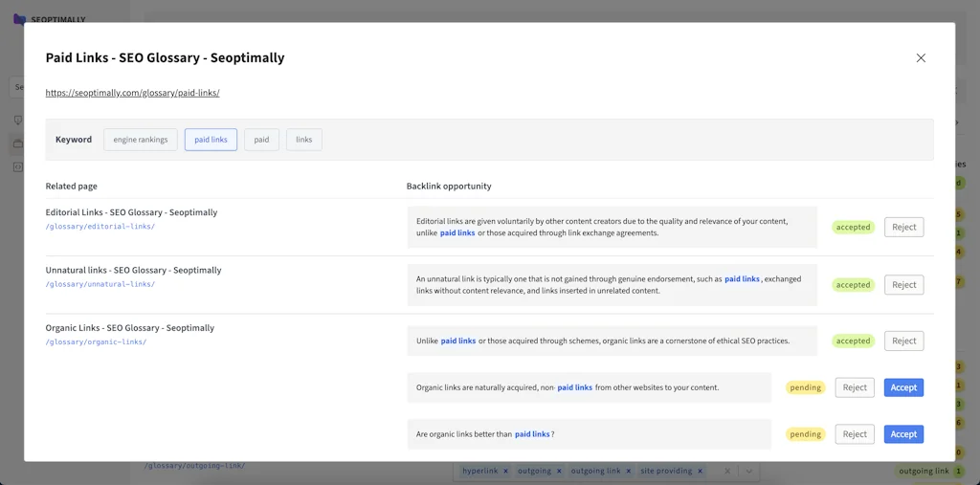Open the /glossary/editorial-links/ page link

[100, 227]
